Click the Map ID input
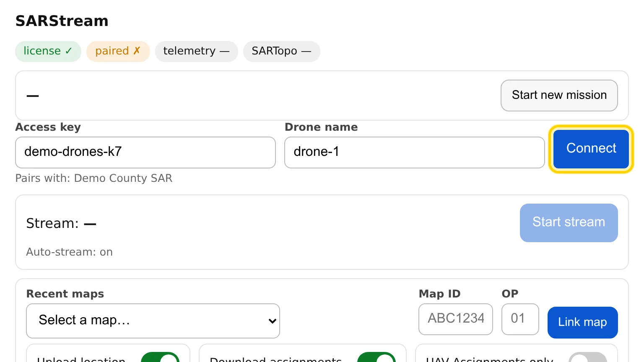644x362 pixels. 456,319
